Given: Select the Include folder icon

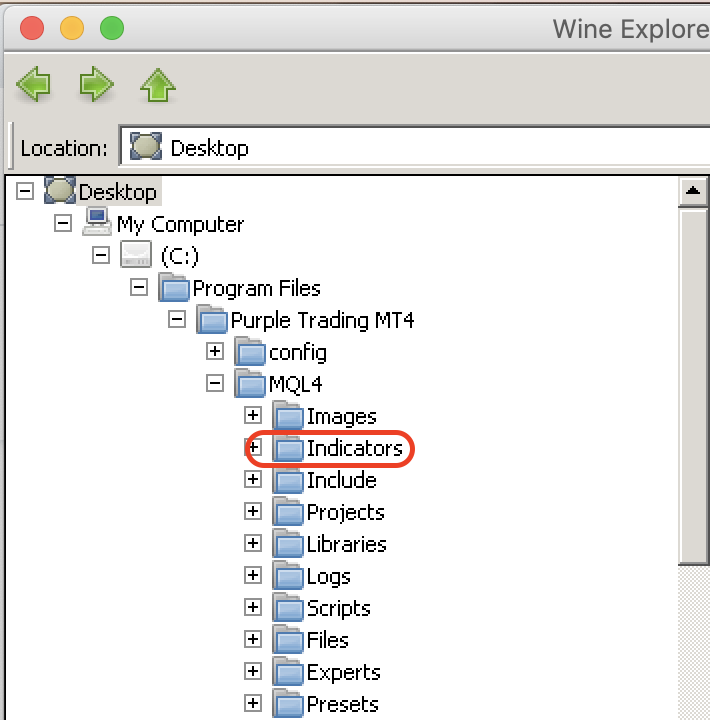Looking at the screenshot, I should [288, 479].
